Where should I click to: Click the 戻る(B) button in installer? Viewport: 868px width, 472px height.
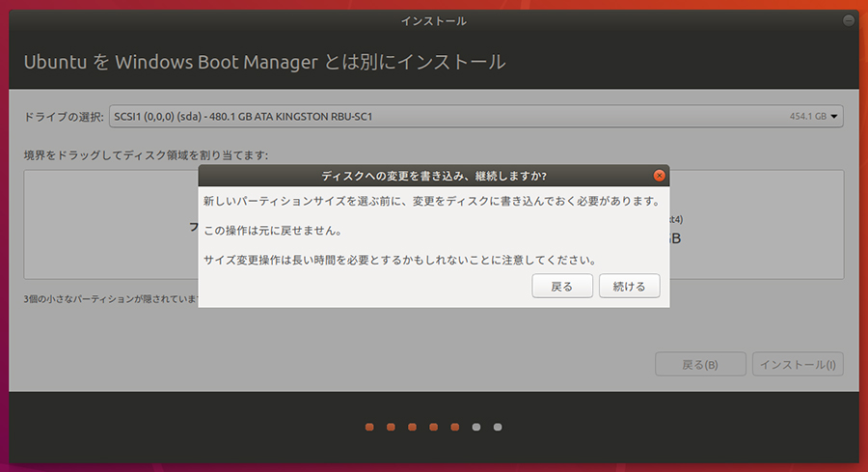click(x=700, y=365)
